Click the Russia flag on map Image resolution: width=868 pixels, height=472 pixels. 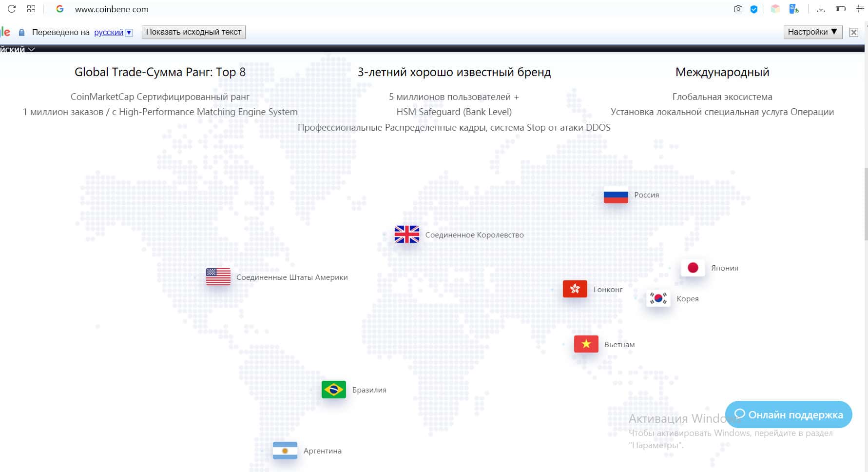pyautogui.click(x=616, y=195)
